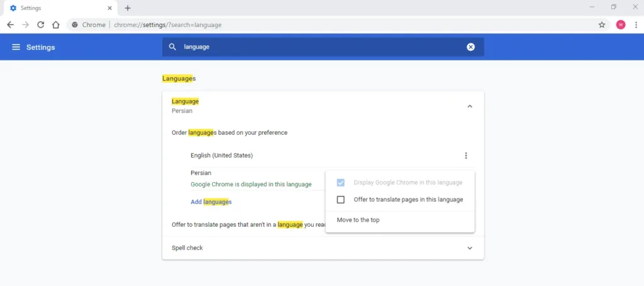Check Offer to translate pages in this language

340,200
